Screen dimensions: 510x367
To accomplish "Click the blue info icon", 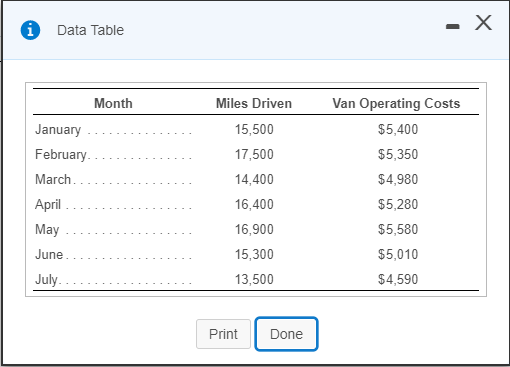I will coord(30,30).
